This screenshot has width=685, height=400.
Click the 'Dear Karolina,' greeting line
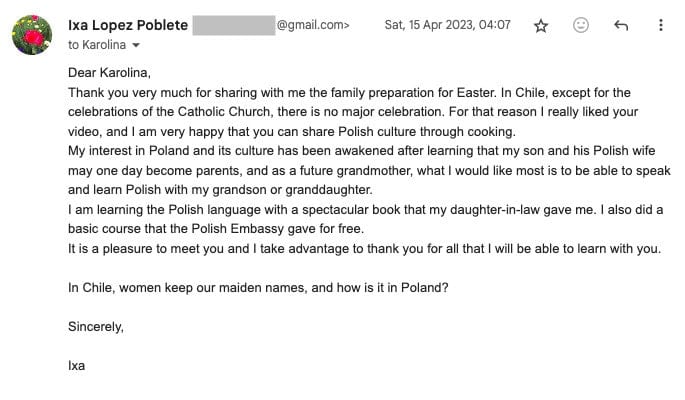[x=109, y=73]
